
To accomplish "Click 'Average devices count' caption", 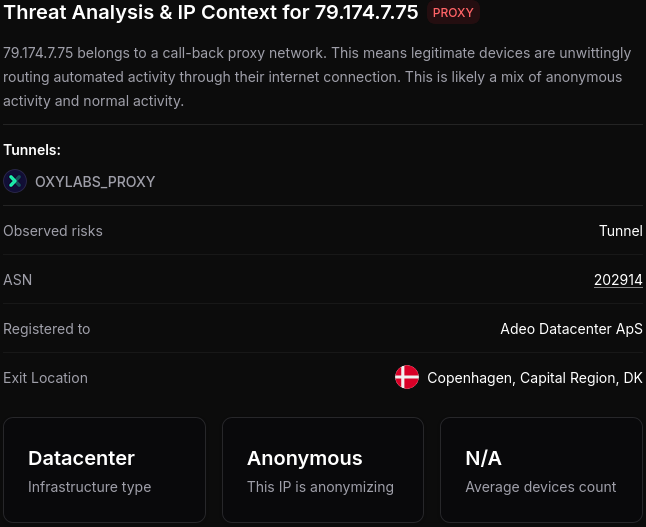I will (x=540, y=487).
